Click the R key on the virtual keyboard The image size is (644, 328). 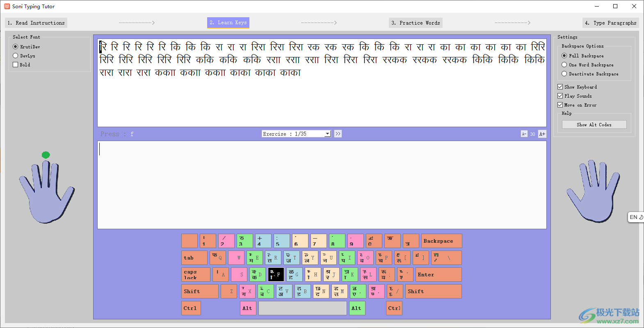tap(273, 257)
